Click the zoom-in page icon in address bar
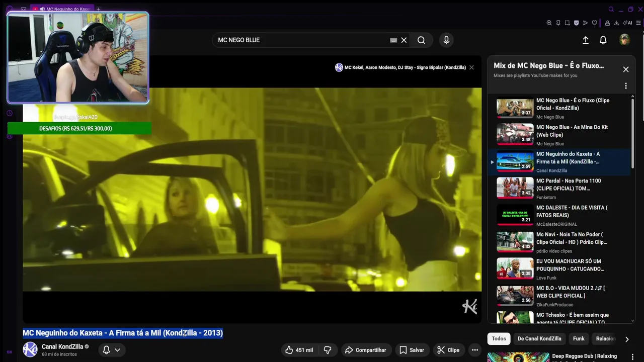The height and width of the screenshot is (362, 644). [x=549, y=23]
